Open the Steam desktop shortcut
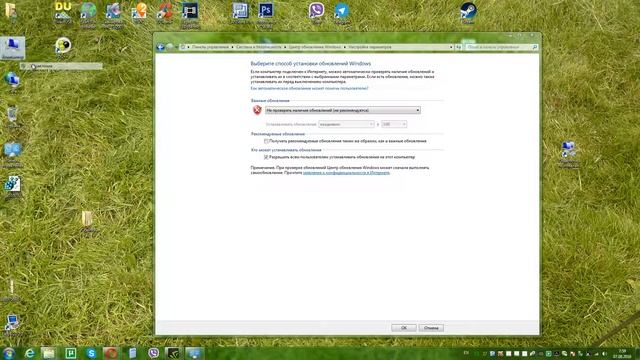 (468, 11)
